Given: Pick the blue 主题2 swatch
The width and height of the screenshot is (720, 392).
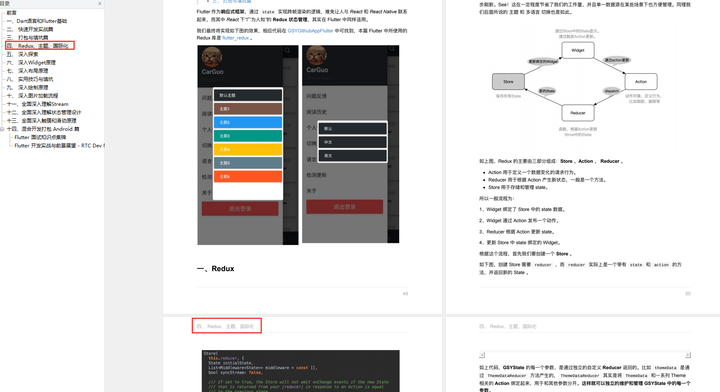Looking at the screenshot, I should coord(248,123).
